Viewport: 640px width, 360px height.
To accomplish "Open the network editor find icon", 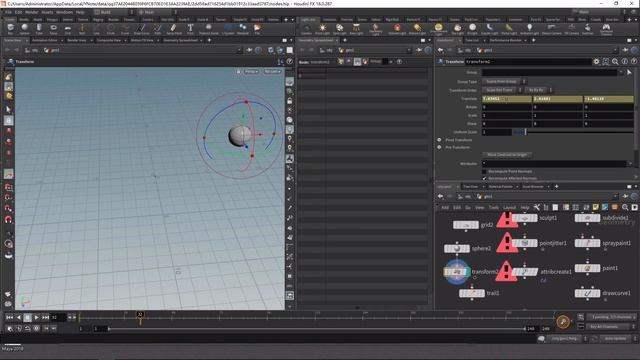I will [625, 207].
